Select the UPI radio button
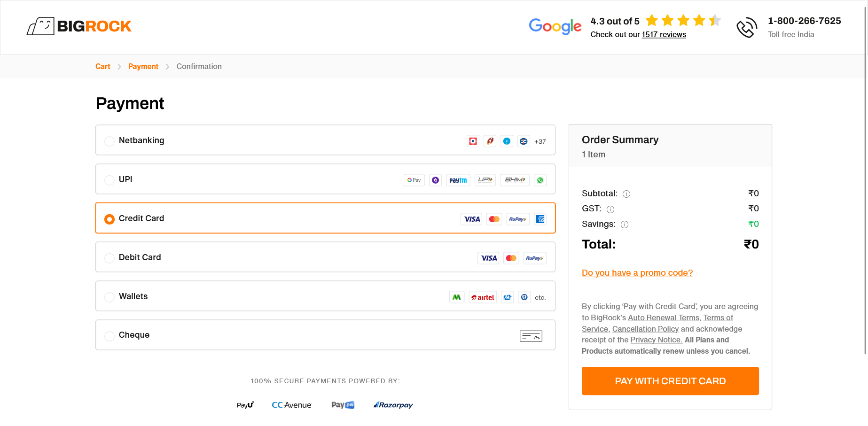868x426 pixels. tap(109, 180)
